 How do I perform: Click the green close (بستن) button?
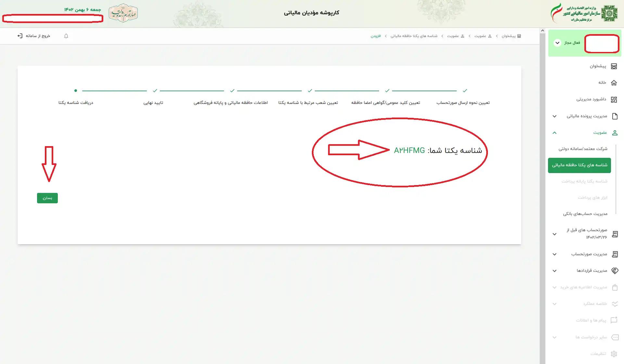pos(47,198)
